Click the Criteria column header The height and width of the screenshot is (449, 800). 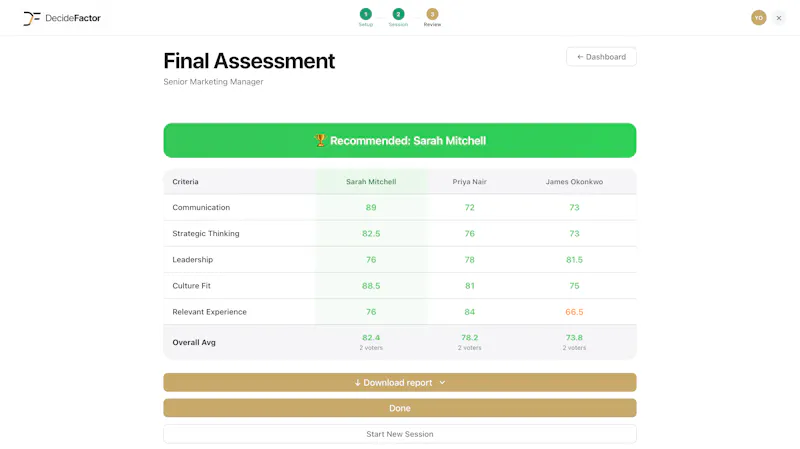point(185,182)
